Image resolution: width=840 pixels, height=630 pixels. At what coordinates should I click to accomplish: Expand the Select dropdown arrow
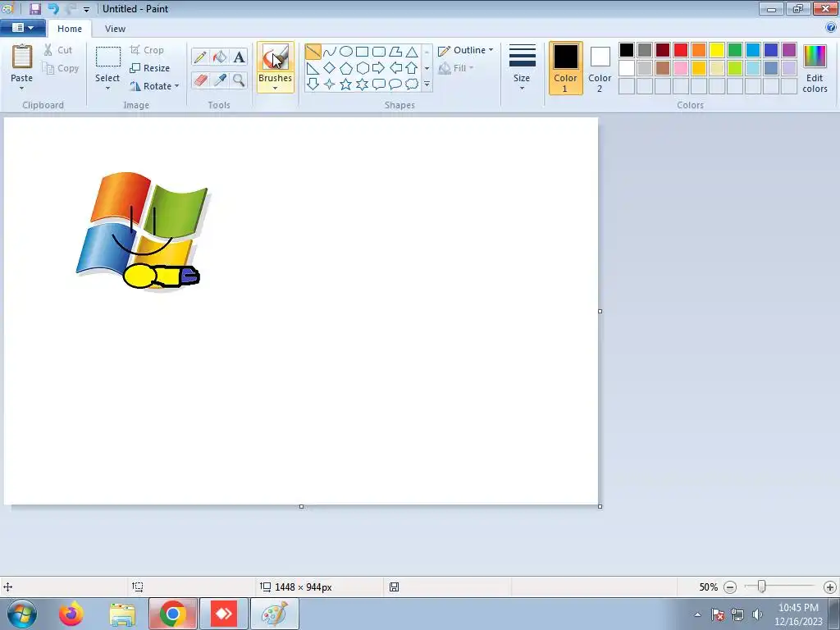[107, 89]
